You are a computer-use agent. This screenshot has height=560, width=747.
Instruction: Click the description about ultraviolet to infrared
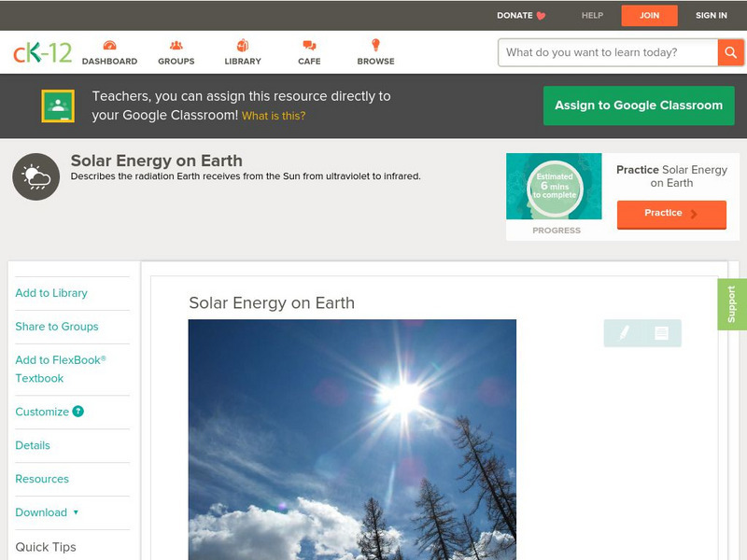tap(246, 176)
